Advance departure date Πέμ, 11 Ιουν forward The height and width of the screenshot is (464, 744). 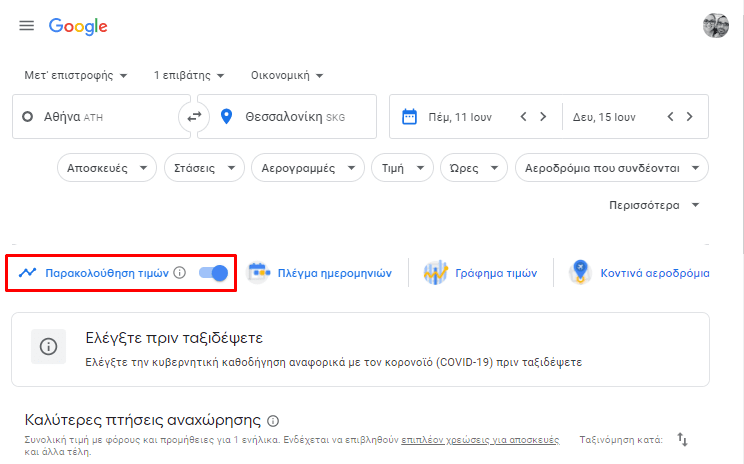(543, 117)
